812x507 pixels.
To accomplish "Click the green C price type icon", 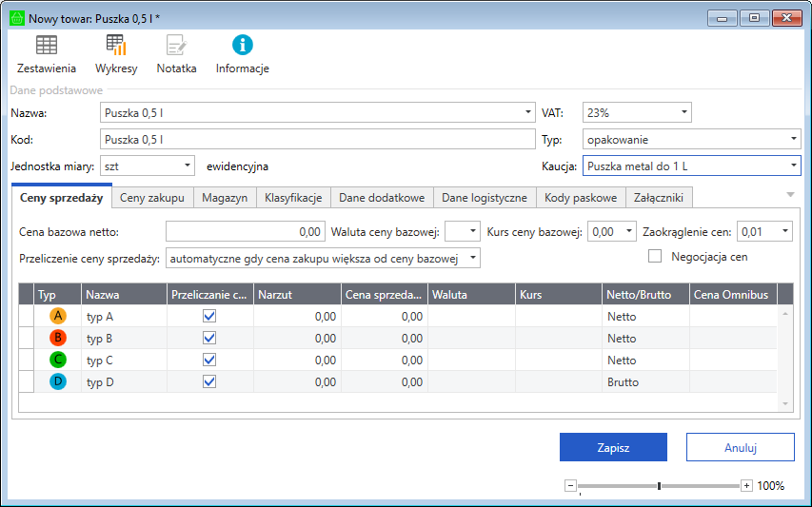I will (x=58, y=361).
